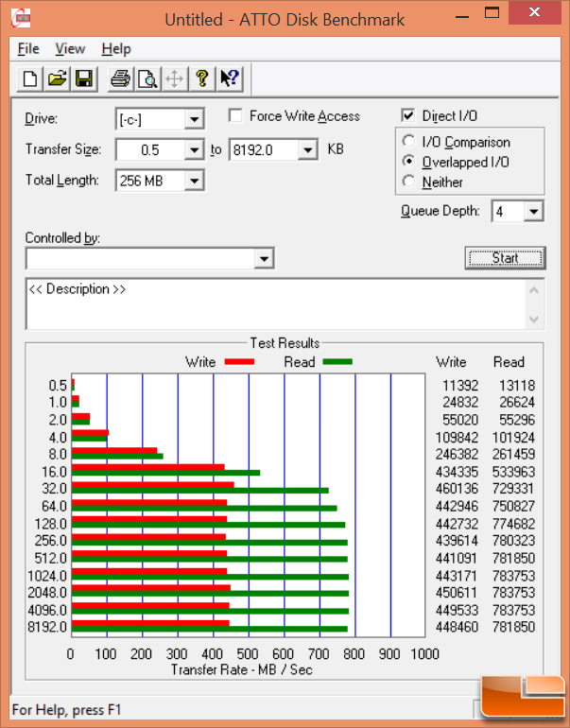Viewport: 570px width, 728px height.
Task: Click the 1024.0 transfer size row label
Action: coord(47,576)
